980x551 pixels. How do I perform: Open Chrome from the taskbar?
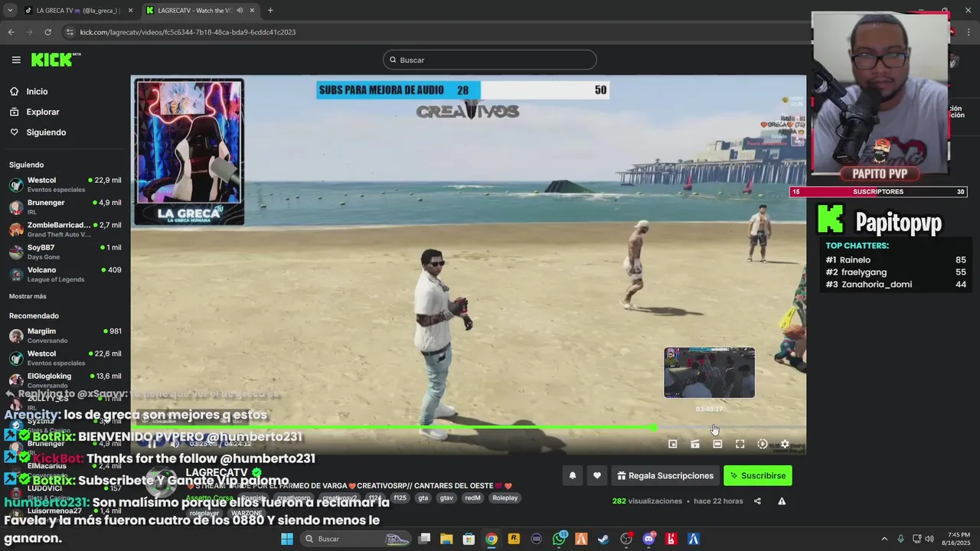click(x=492, y=539)
